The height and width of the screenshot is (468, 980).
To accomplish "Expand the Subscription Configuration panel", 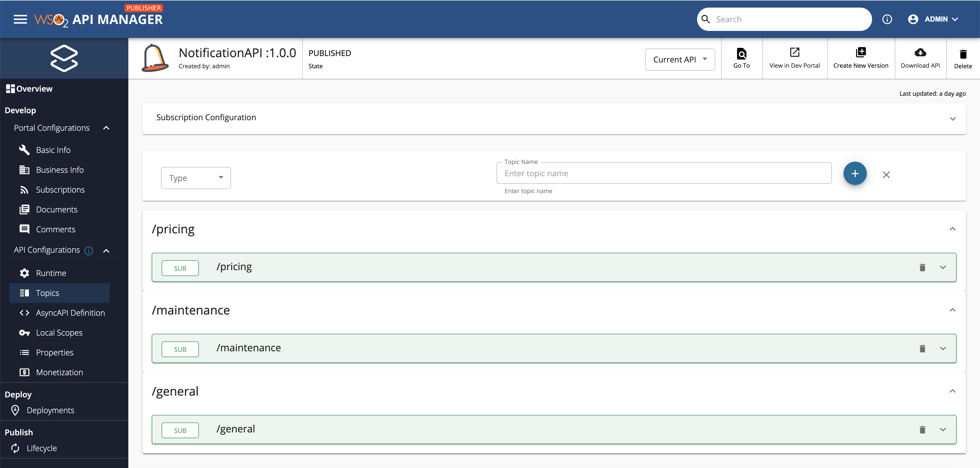I will pos(953,118).
